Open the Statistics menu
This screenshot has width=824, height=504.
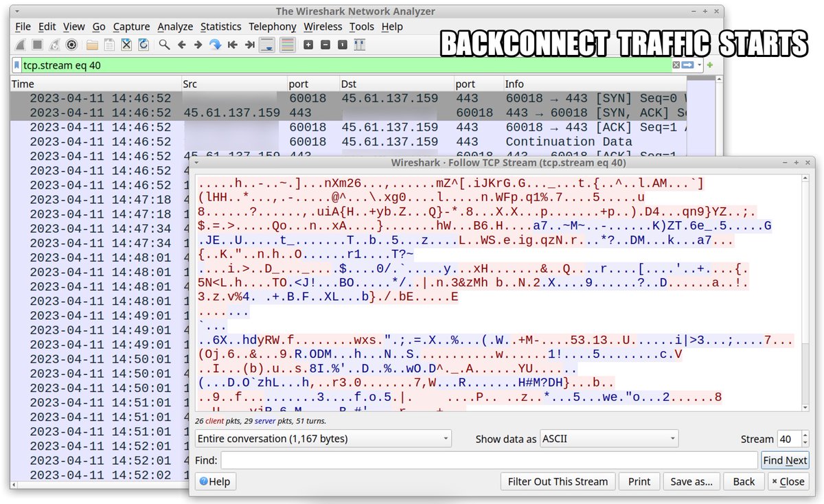pos(220,27)
